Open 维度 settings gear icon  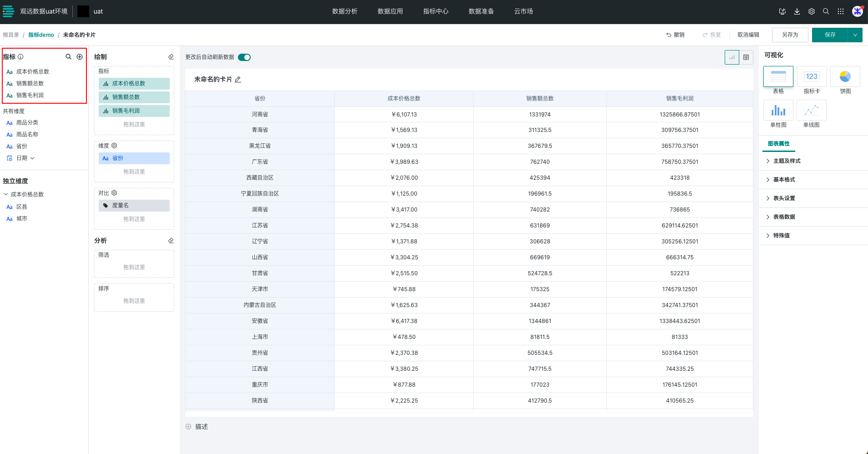click(x=114, y=146)
